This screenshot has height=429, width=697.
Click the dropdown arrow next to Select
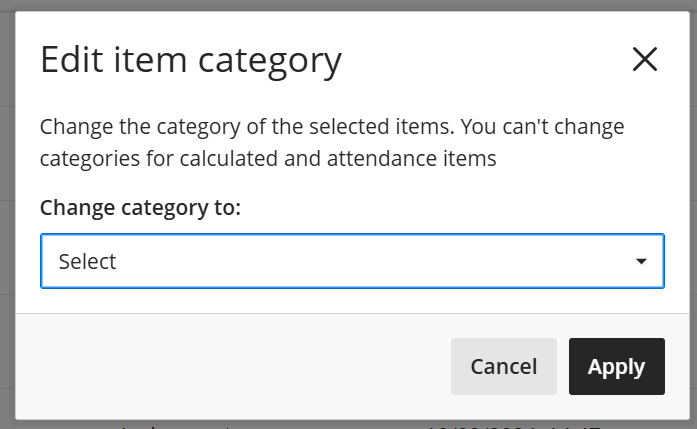coord(641,262)
